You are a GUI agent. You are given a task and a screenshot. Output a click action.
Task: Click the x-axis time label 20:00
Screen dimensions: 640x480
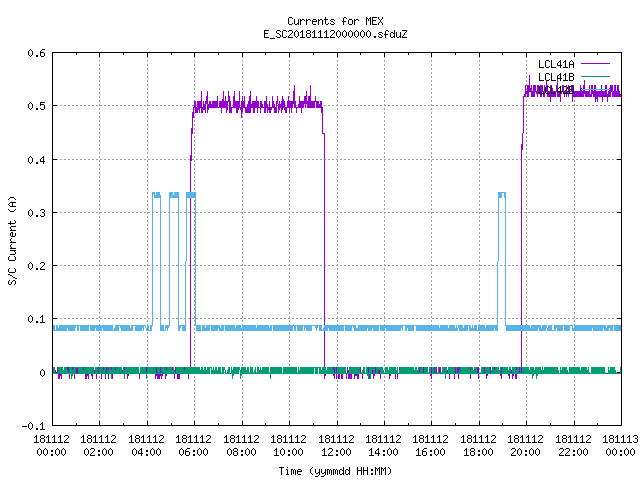point(526,452)
